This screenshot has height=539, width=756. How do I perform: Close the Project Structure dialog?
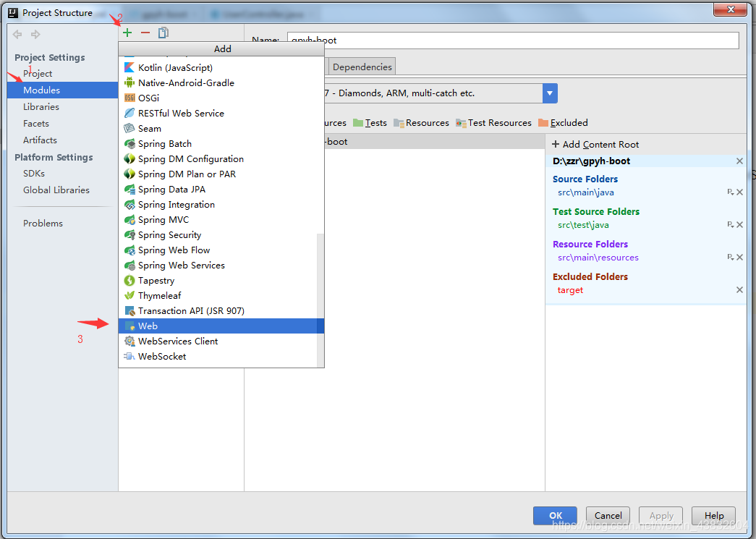click(730, 9)
